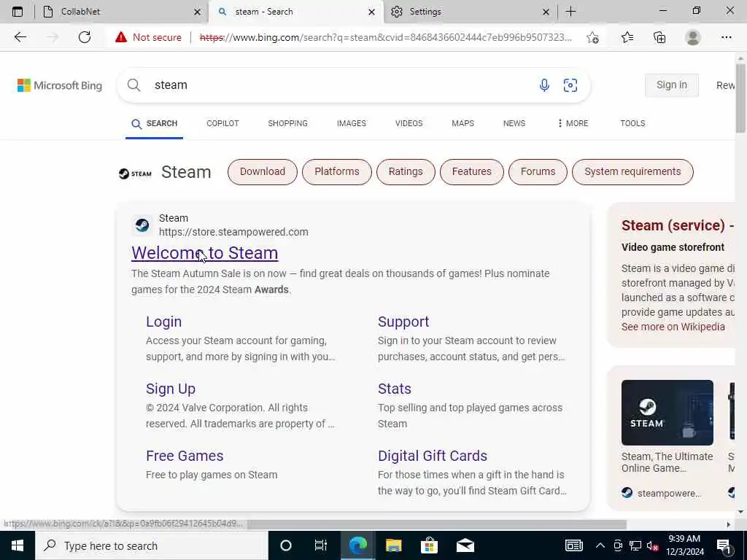This screenshot has height=560, width=747.
Task: Click the Windows taskbar search box
Action: 152,545
